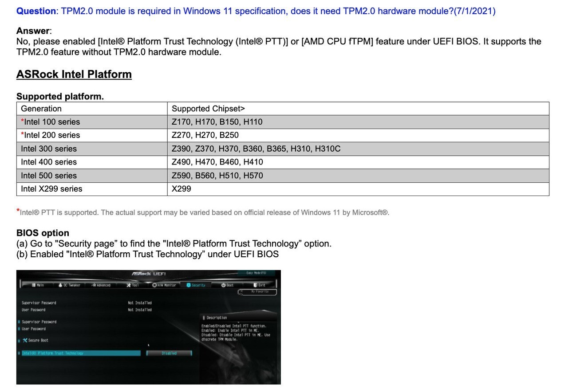Click step (a) 'Go to "Security page"' line
The image size is (568, 392).
pyautogui.click(x=174, y=243)
